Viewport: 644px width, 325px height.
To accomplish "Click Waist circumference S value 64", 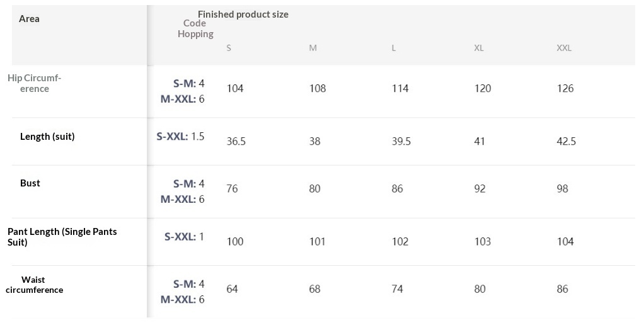I will 233,288.
